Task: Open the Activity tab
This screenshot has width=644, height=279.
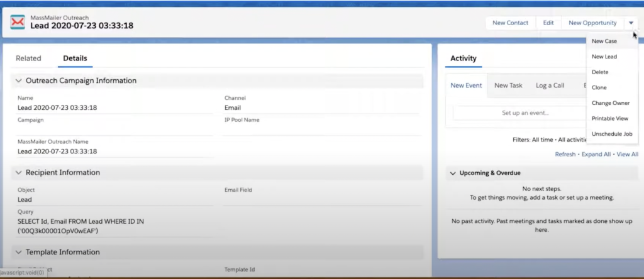Action: tap(464, 58)
